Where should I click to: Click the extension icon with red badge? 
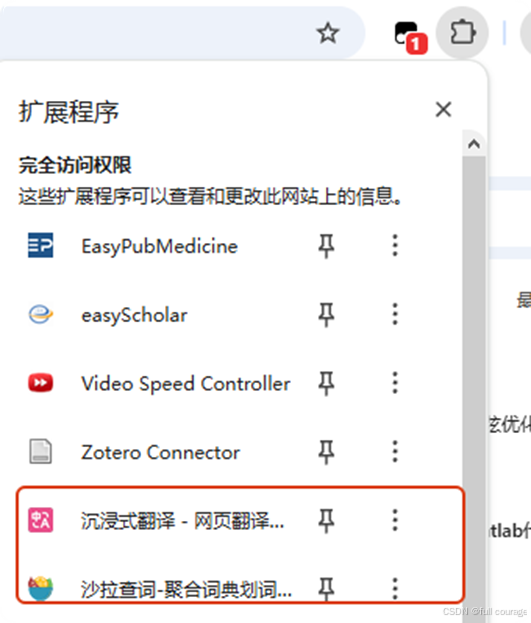coord(410,37)
